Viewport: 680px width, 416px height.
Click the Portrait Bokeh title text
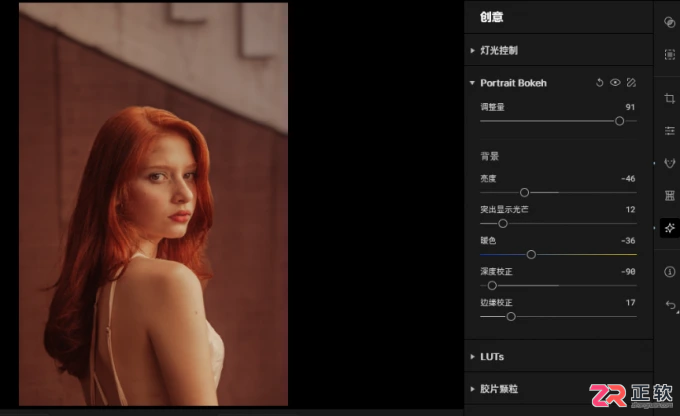pyautogui.click(x=513, y=83)
